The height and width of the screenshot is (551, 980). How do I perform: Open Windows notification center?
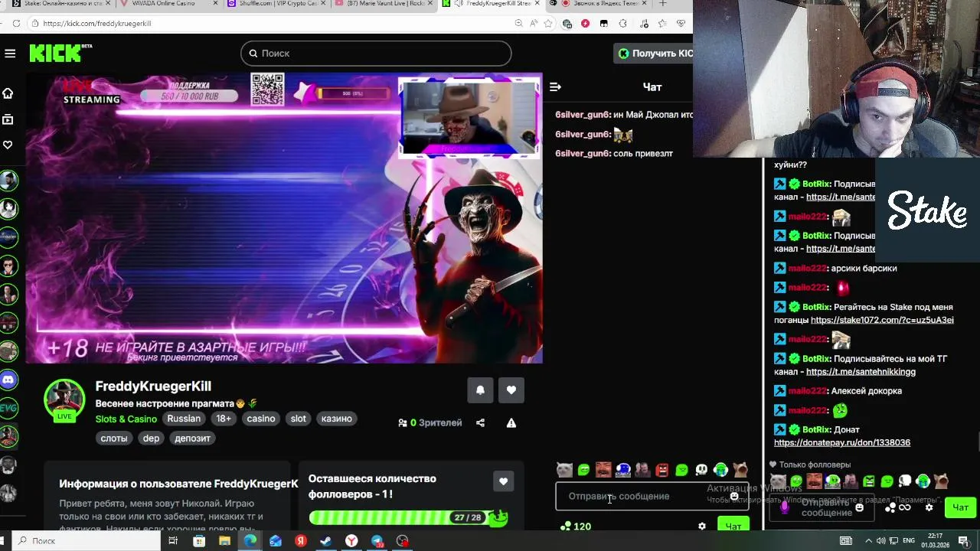pyautogui.click(x=963, y=541)
